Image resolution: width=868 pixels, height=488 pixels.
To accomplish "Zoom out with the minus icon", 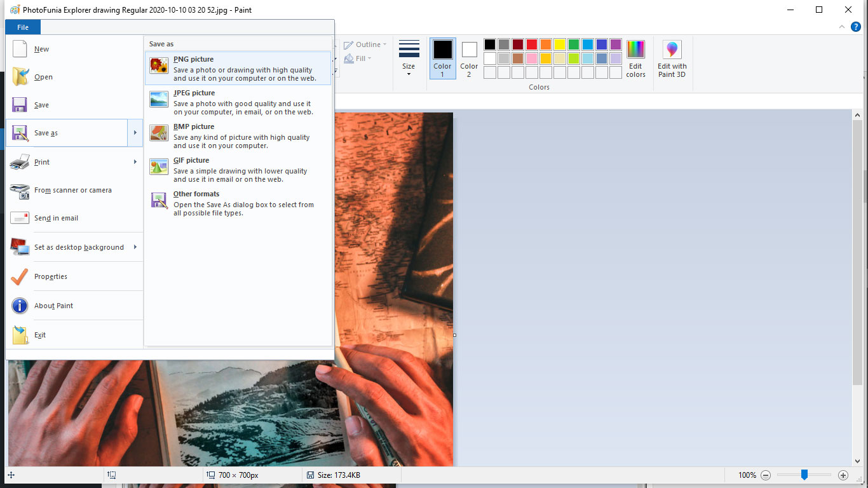I will (x=765, y=475).
